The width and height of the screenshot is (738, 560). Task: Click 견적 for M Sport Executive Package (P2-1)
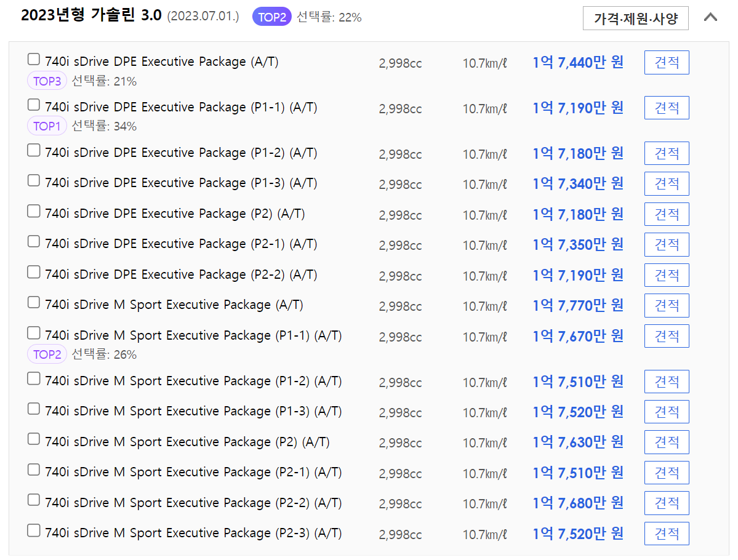click(x=667, y=473)
